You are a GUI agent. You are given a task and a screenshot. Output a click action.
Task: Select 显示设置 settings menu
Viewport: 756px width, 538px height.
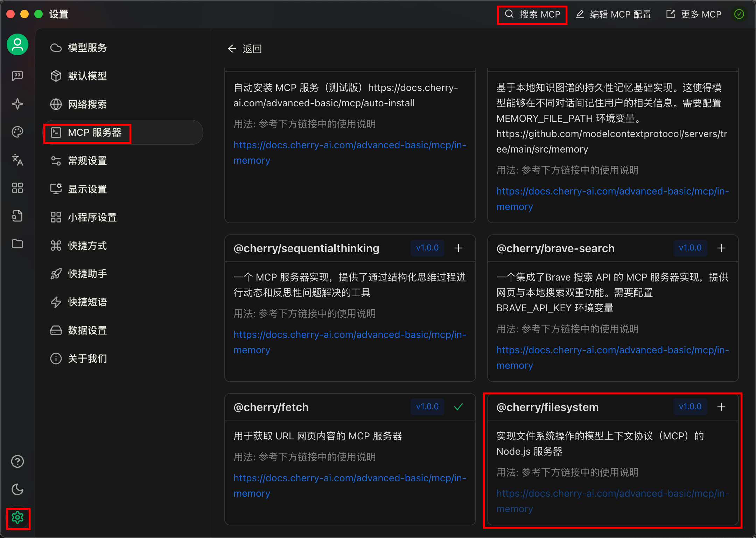tap(123, 189)
